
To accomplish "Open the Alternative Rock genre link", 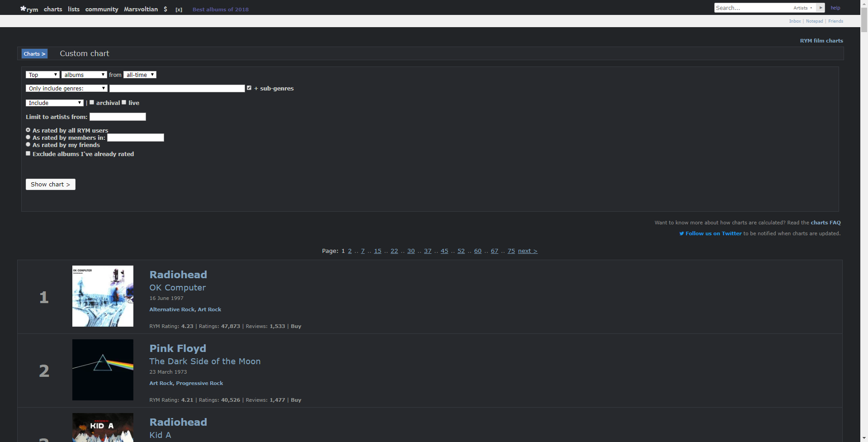I will point(172,309).
